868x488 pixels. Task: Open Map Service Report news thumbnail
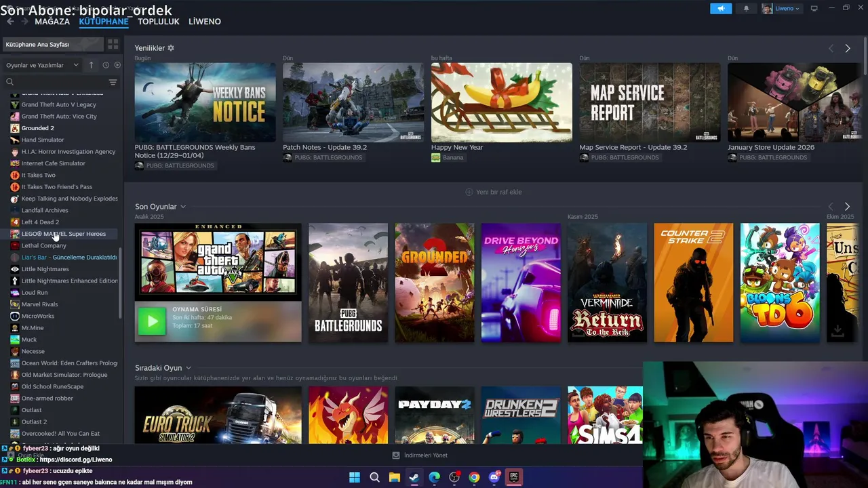pos(650,102)
